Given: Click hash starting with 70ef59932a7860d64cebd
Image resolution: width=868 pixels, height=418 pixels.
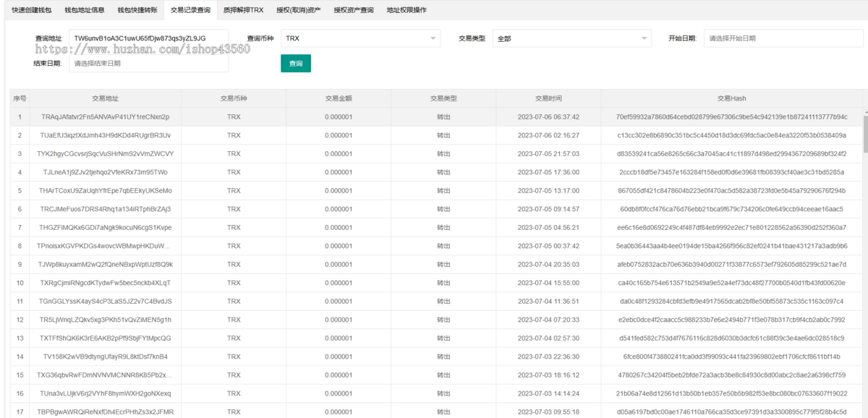Looking at the screenshot, I should tap(731, 116).
